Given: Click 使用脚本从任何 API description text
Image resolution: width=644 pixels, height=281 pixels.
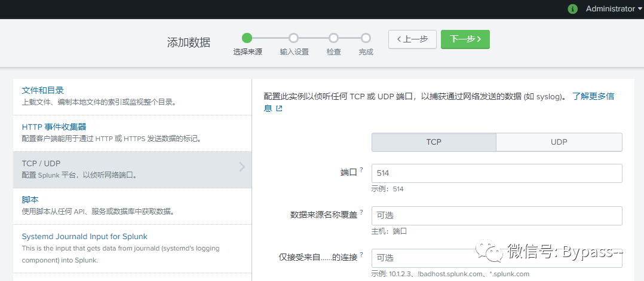Looking at the screenshot, I should click(x=98, y=212).
